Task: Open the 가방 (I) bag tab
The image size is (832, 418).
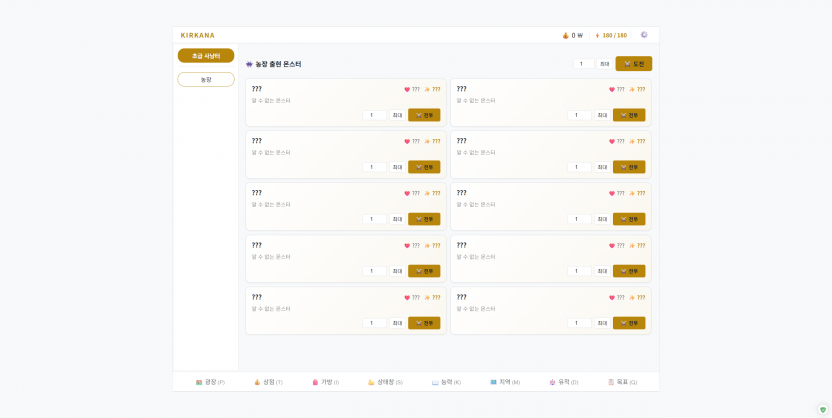Action: pos(326,382)
